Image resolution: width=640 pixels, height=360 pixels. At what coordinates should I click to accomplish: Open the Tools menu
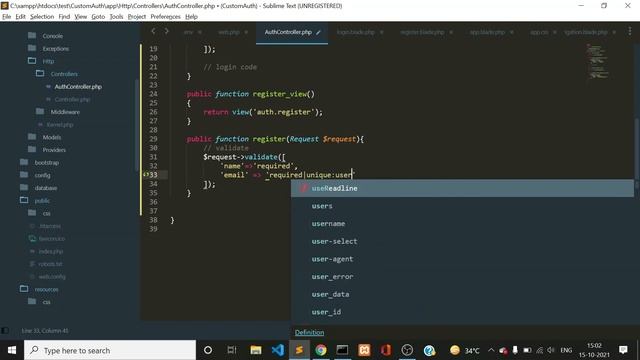tap(116, 17)
